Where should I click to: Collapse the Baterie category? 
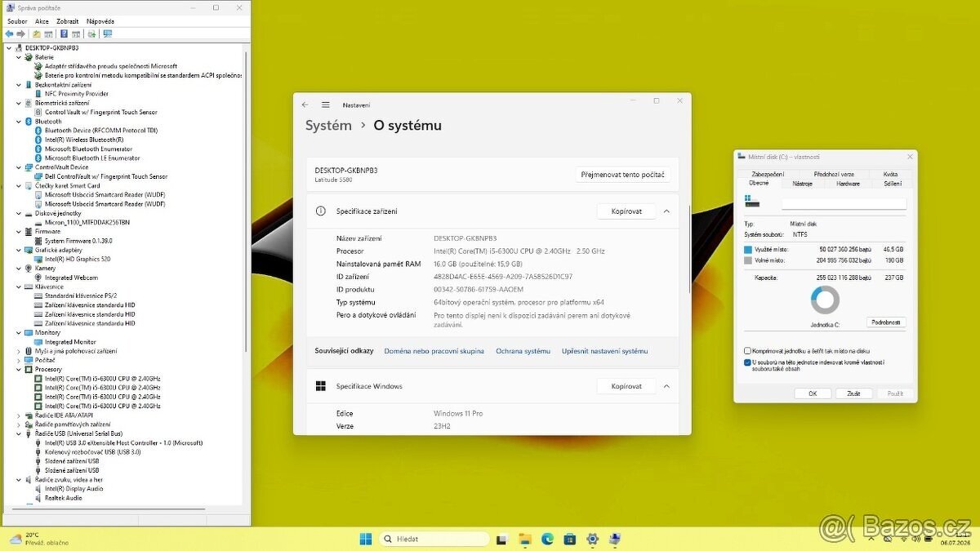pyautogui.click(x=19, y=57)
